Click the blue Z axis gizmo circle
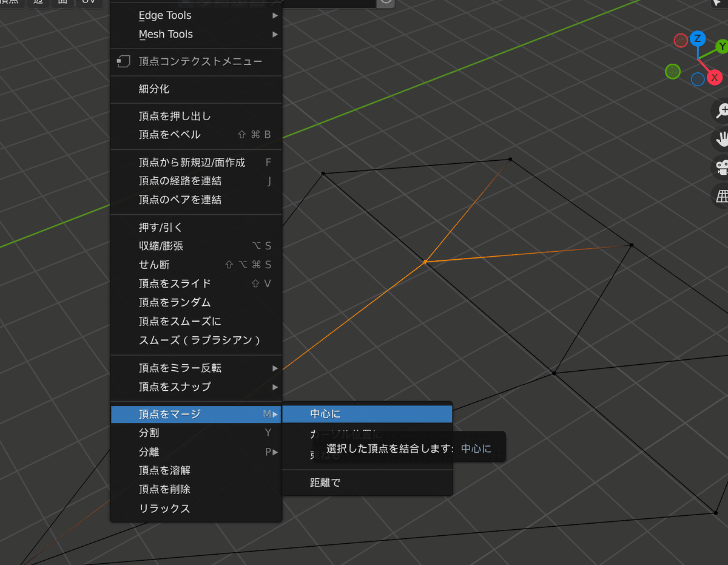Screen dimensions: 728x565 pos(698,39)
